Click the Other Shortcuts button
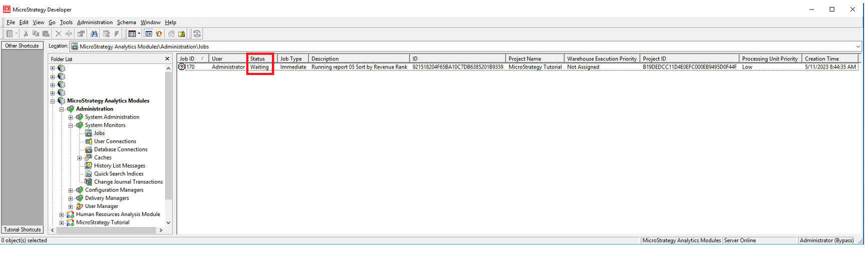Viewport: 868px width, 255px height. tap(22, 46)
